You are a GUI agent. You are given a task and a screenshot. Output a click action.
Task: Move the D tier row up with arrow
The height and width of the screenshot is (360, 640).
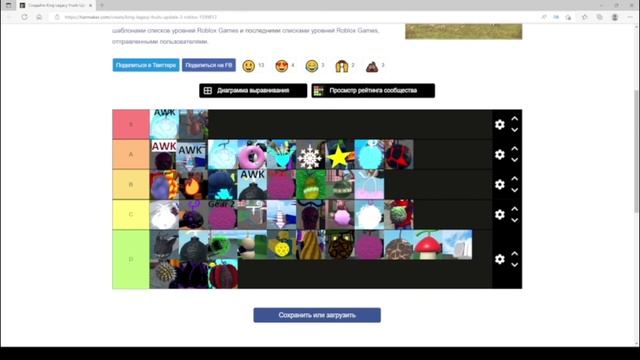515,253
